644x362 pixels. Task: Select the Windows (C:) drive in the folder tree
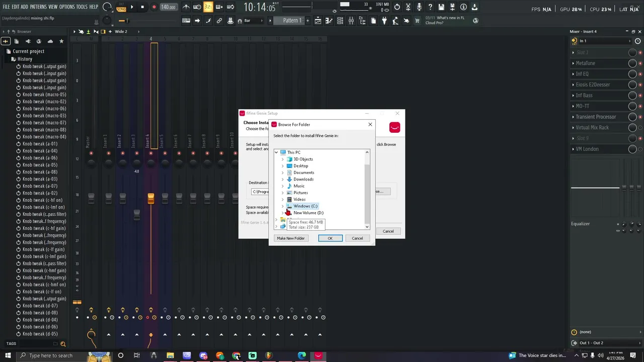tap(305, 206)
